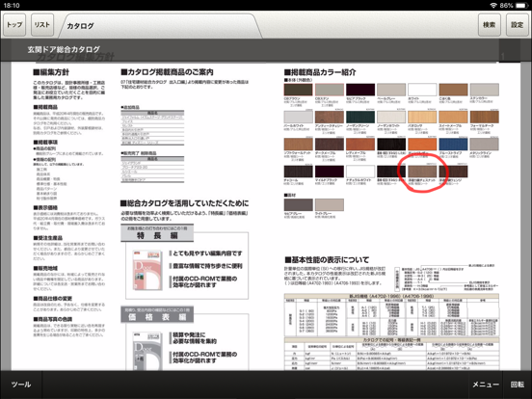532x399 pixels.
Task: Pick the CBブラウン dark brown swatch
Action: [x=298, y=90]
